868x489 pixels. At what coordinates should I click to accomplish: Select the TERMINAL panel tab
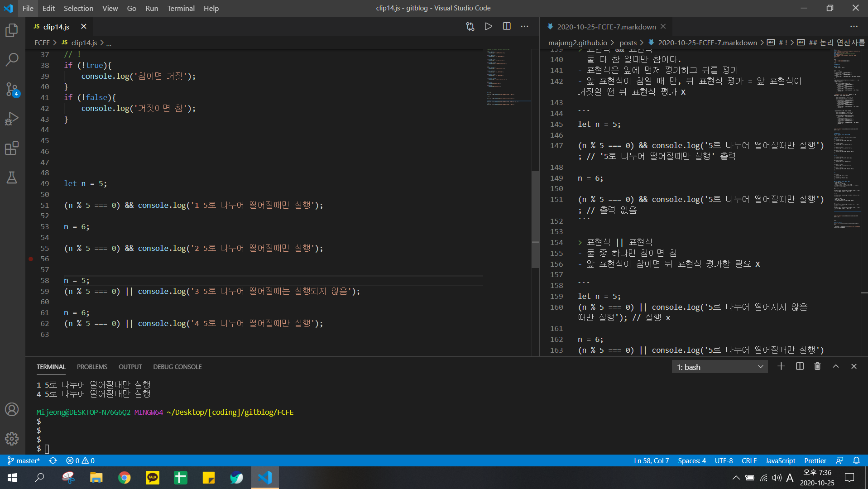(x=51, y=367)
